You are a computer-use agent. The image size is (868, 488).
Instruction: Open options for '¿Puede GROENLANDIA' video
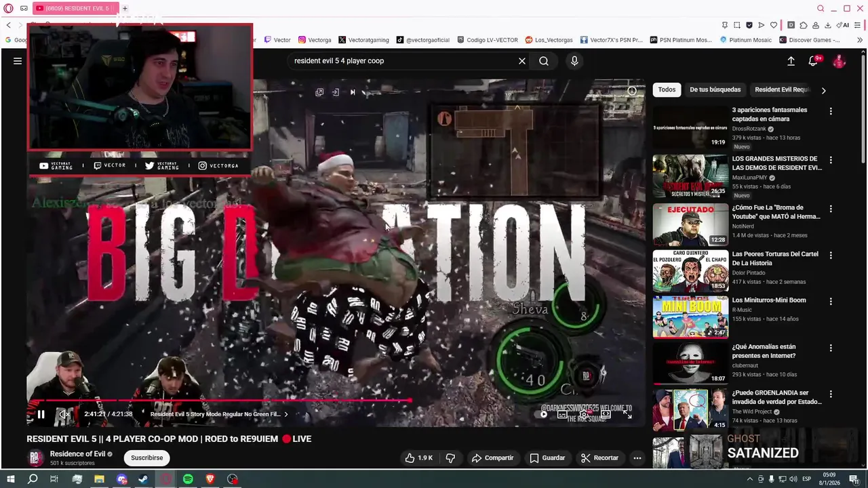pos(831,394)
